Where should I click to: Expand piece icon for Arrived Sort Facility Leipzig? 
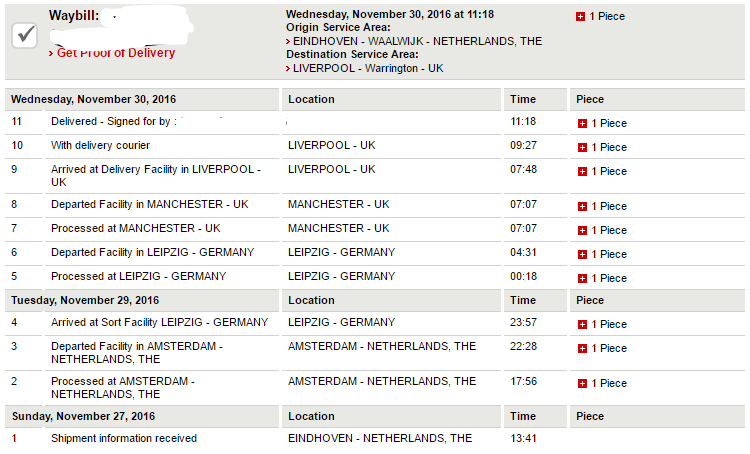[x=582, y=324]
